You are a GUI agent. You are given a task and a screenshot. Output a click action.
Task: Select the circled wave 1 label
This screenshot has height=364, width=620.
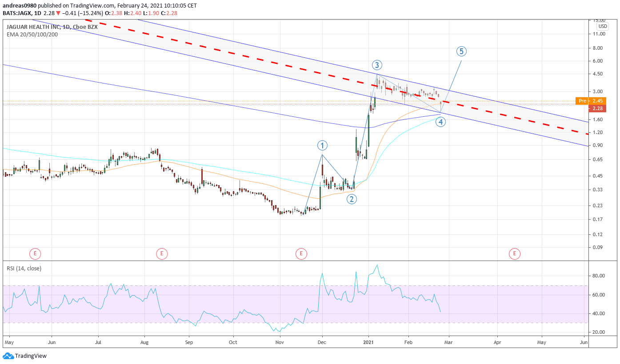coord(322,145)
